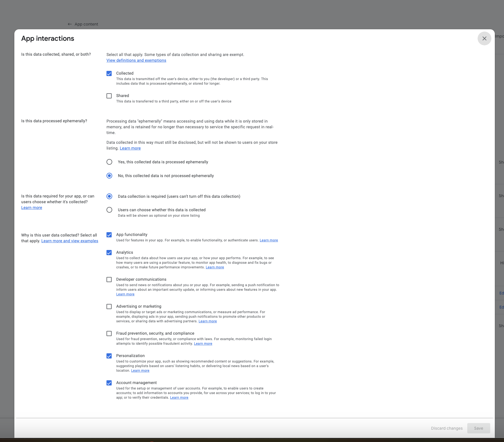Viewport: 504px width, 442px height.
Task: Uncheck the Analytics purpose checkbox
Action: coord(109,253)
